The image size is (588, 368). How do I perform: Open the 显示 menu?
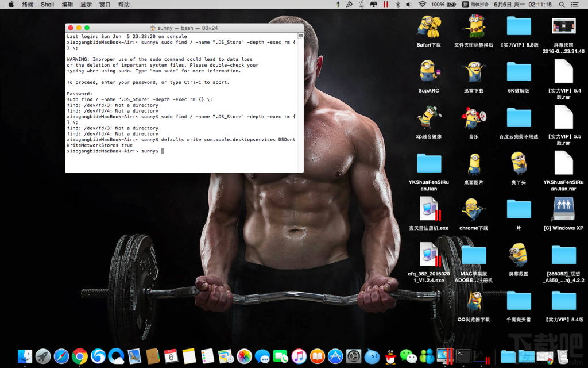pyautogui.click(x=86, y=5)
